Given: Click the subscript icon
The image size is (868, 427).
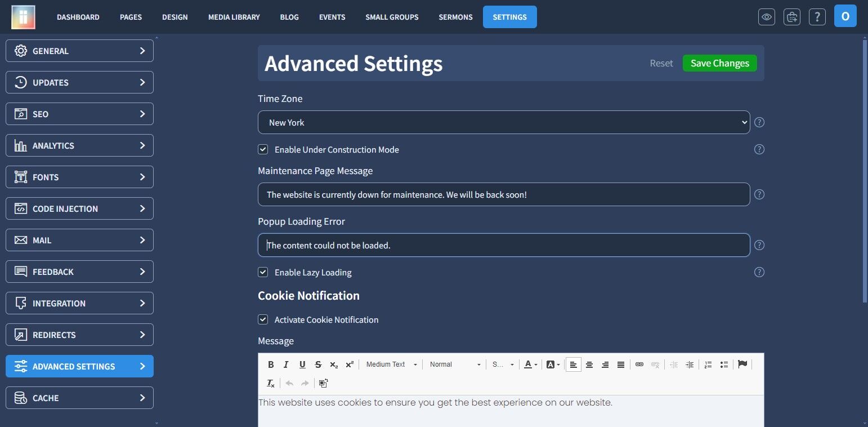Looking at the screenshot, I should tap(334, 364).
